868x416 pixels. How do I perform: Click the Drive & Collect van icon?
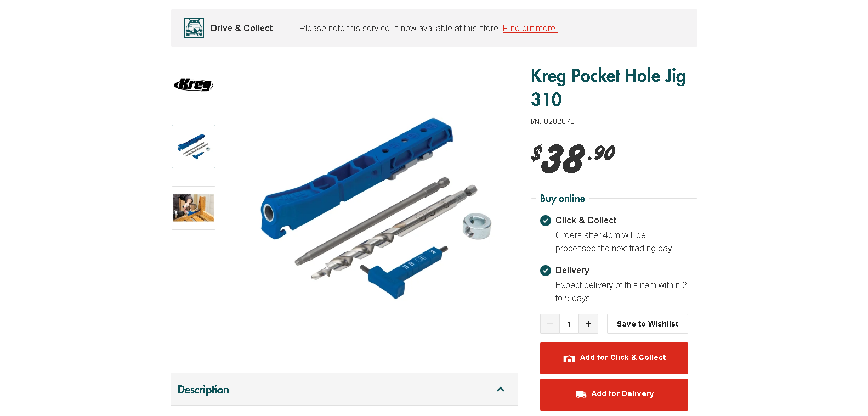193,27
